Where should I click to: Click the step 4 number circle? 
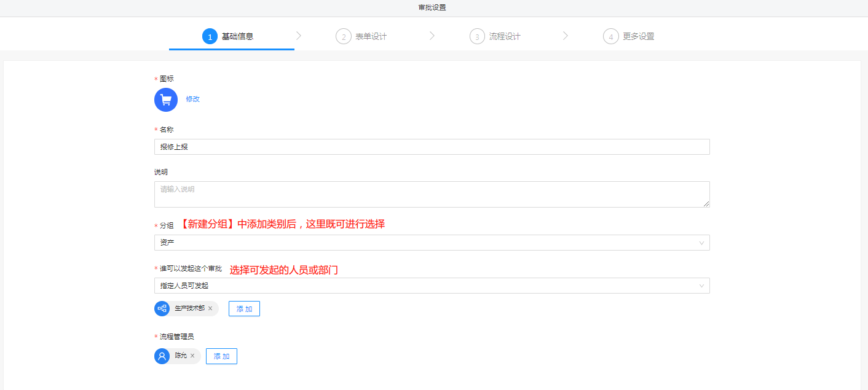click(x=610, y=36)
